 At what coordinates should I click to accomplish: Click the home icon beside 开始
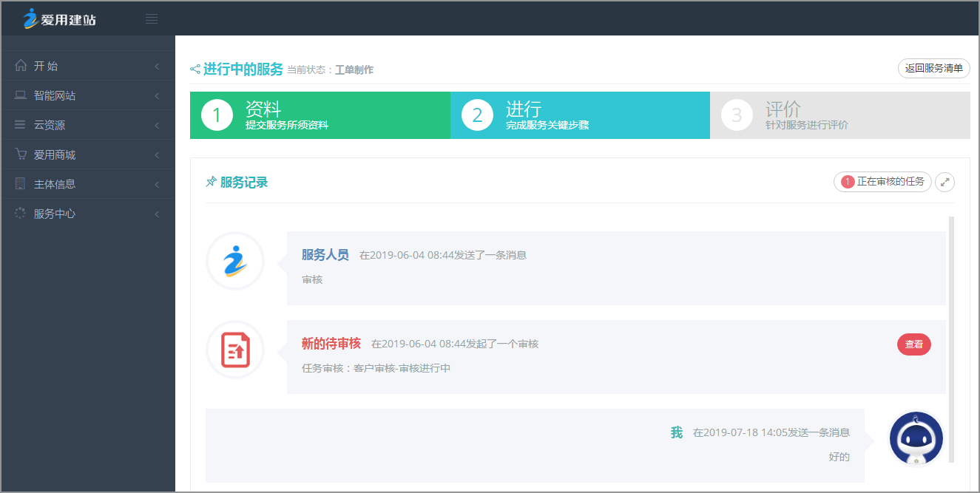[x=21, y=65]
